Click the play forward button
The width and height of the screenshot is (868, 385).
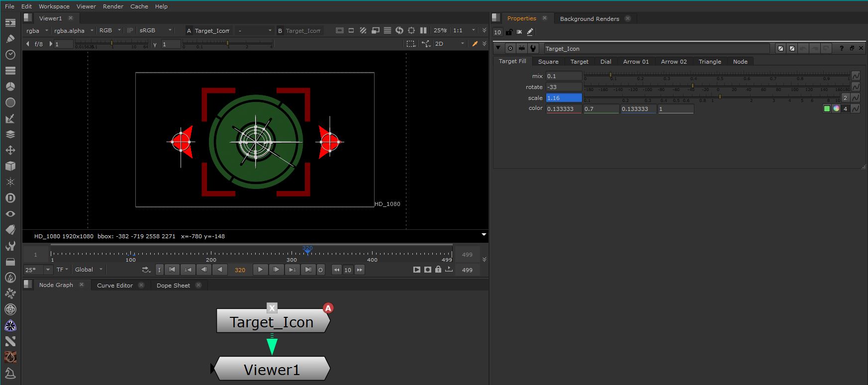click(260, 270)
